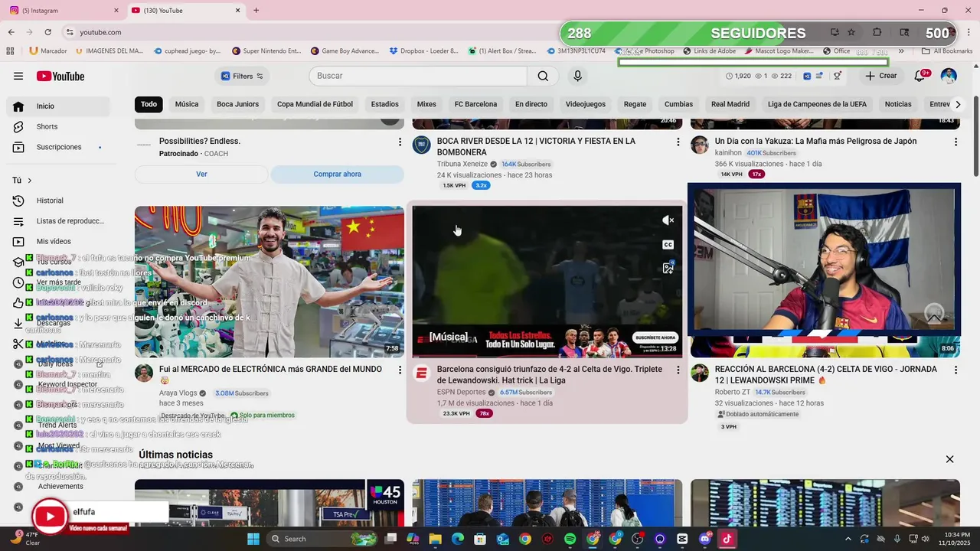
Task: Open Araya Vlogs electronics market thumbnail
Action: [269, 282]
